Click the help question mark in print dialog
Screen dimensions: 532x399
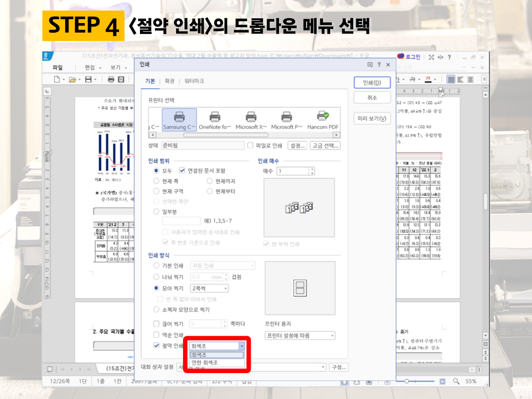(379, 65)
